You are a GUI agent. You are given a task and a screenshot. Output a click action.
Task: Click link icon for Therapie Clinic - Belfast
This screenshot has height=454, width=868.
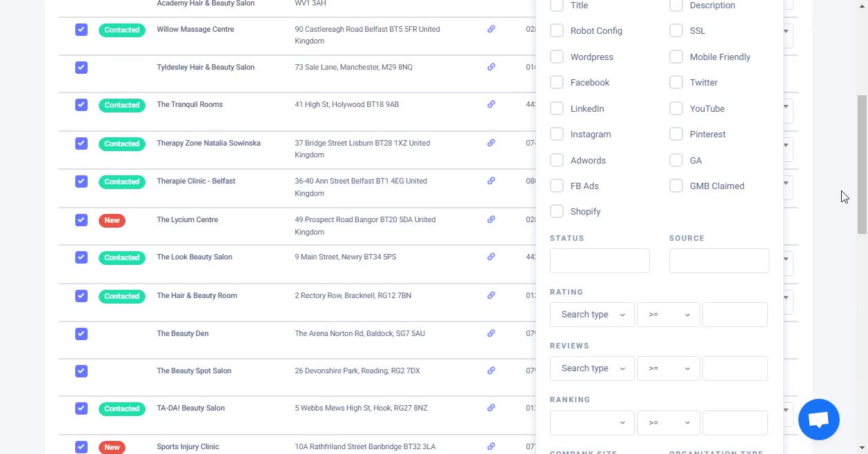(491, 181)
